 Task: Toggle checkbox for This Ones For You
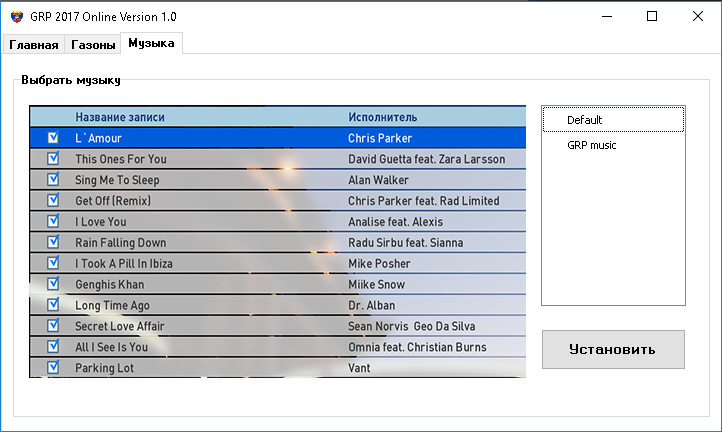[x=53, y=158]
